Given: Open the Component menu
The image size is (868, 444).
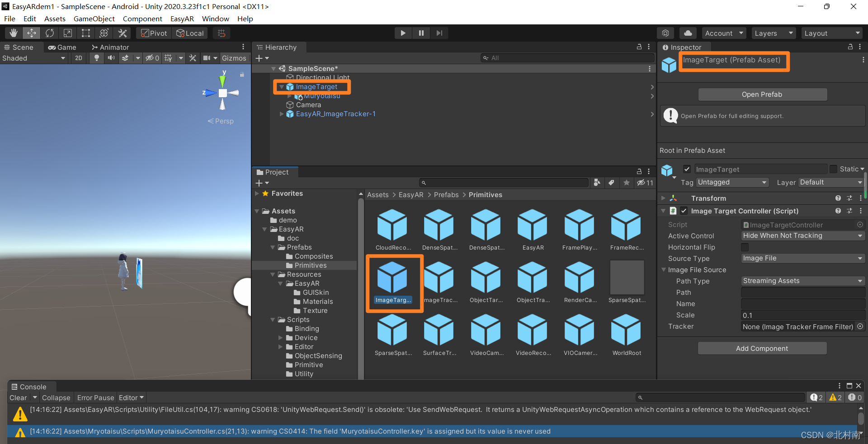Looking at the screenshot, I should point(142,19).
